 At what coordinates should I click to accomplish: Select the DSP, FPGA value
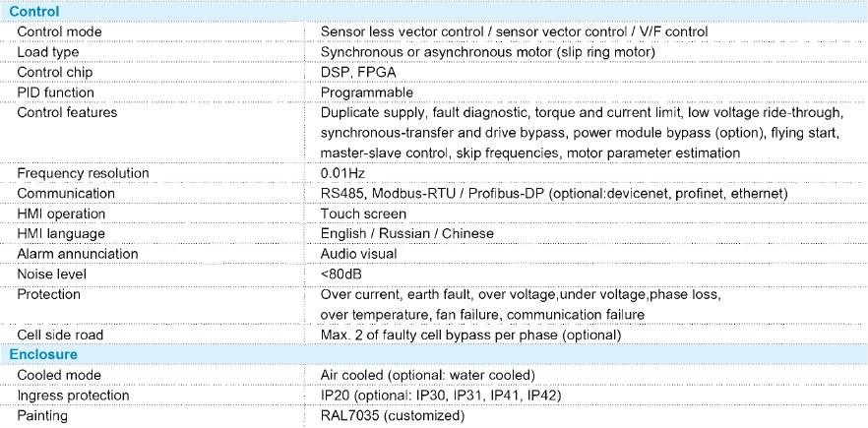[358, 72]
